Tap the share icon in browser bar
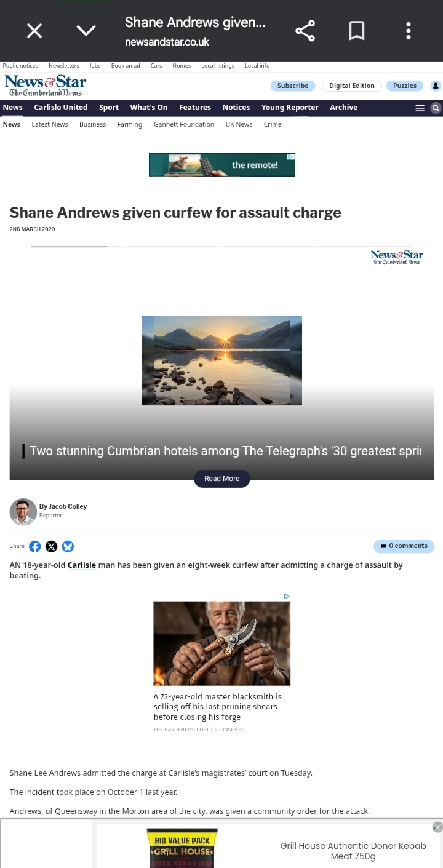443x868 pixels. 305,31
